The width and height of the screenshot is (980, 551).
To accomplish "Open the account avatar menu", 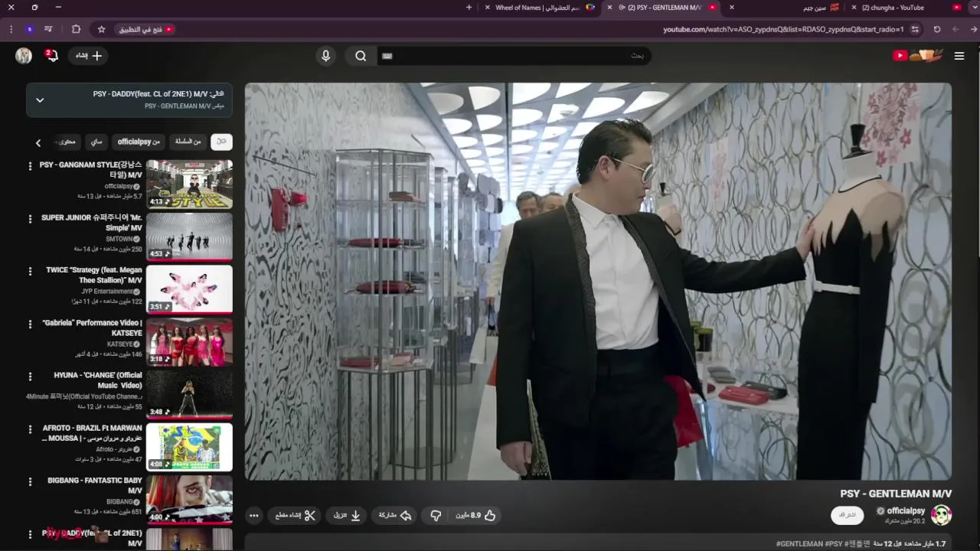I will [24, 56].
